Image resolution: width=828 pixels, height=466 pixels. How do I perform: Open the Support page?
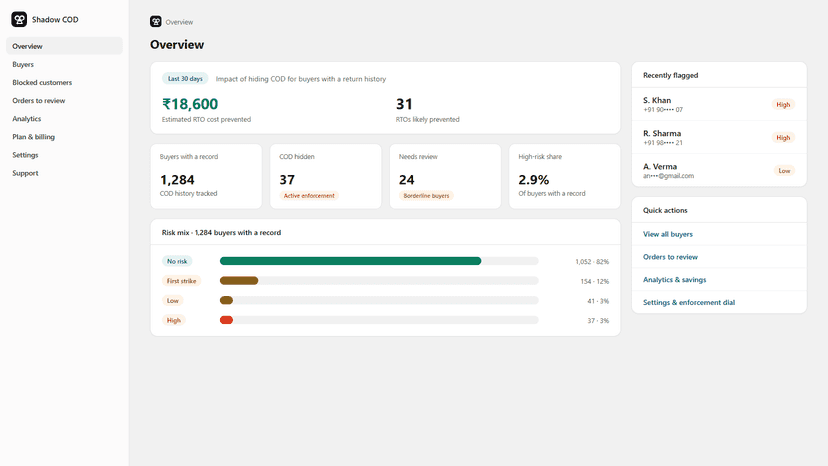point(64,173)
